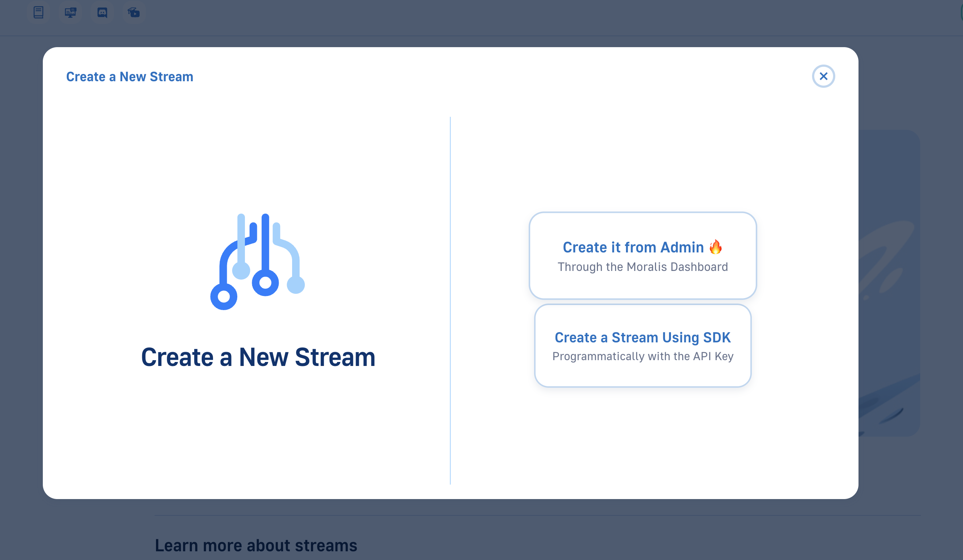
Task: Click the green element at top-right edge
Action: 961,13
